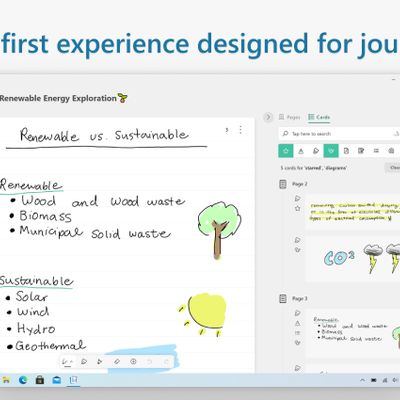The height and width of the screenshot is (400, 400).
Task: Click diagram icon on Renewable list card
Action: [298, 343]
